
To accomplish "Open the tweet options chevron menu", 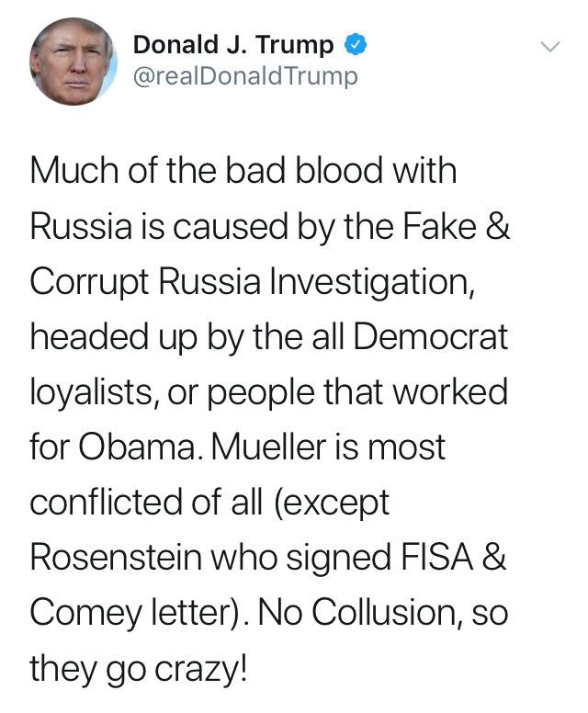I will [549, 46].
